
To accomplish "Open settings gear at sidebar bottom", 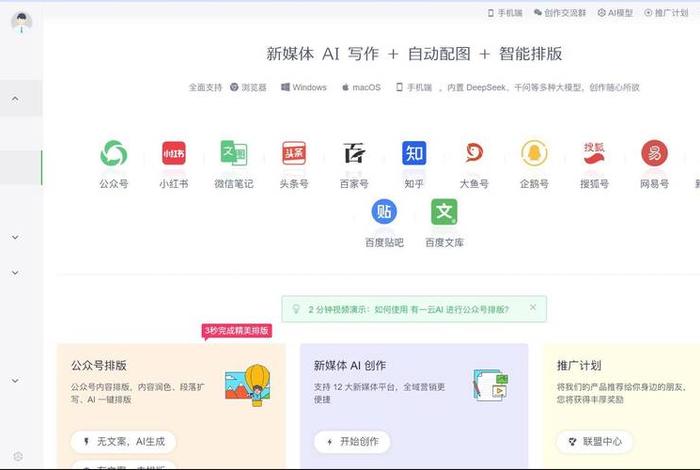I will pyautogui.click(x=18, y=456).
